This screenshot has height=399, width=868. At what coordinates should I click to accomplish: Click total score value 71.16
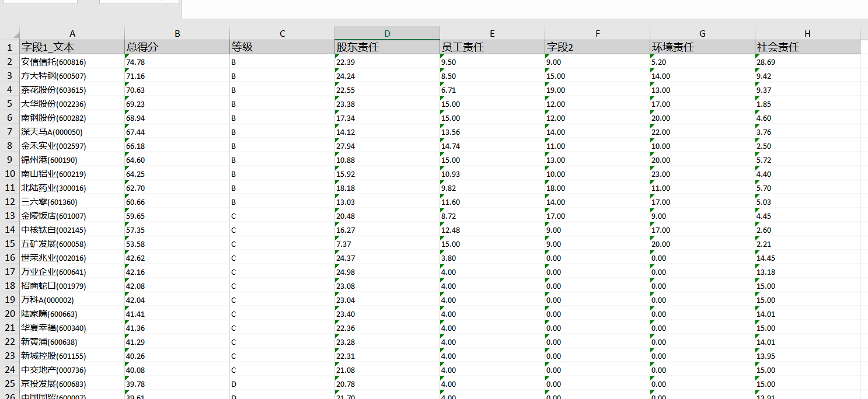point(177,75)
